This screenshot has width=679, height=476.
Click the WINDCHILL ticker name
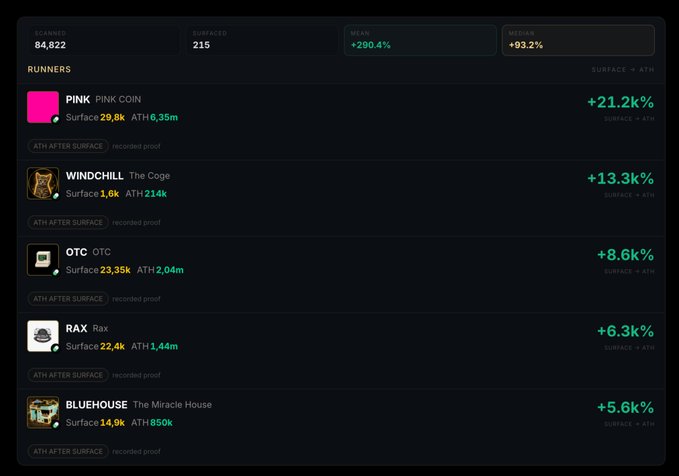[94, 176]
